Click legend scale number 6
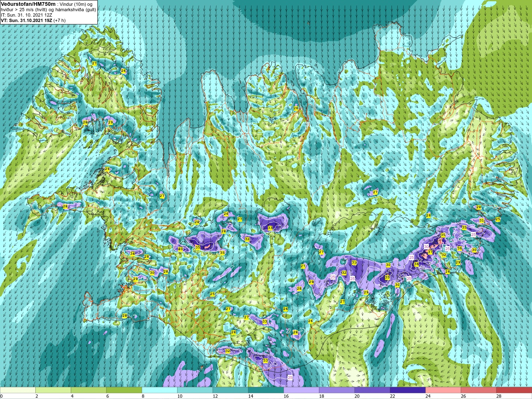Image resolution: width=532 pixels, height=399 pixels. point(108,396)
